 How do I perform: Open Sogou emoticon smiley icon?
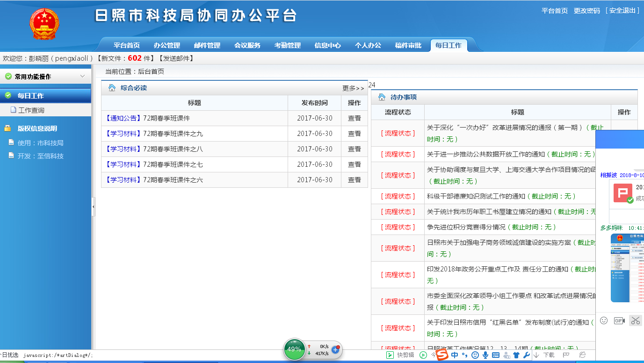(x=475, y=355)
